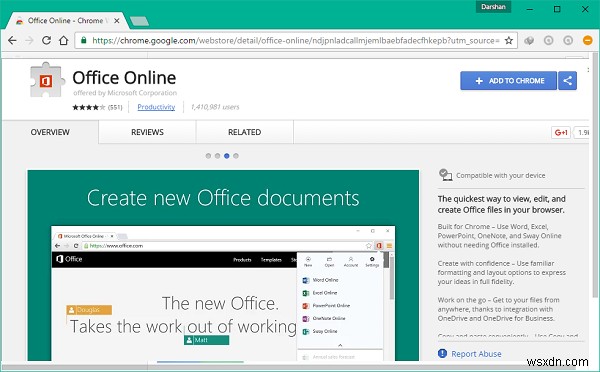Click the Add to Chrome button
Viewport: 600px width, 372px height.
508,81
